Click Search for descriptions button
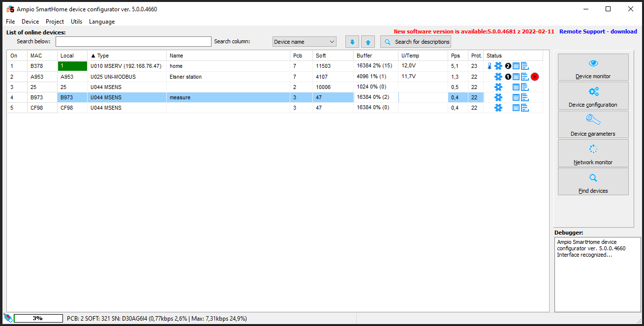644x326 pixels. [416, 42]
